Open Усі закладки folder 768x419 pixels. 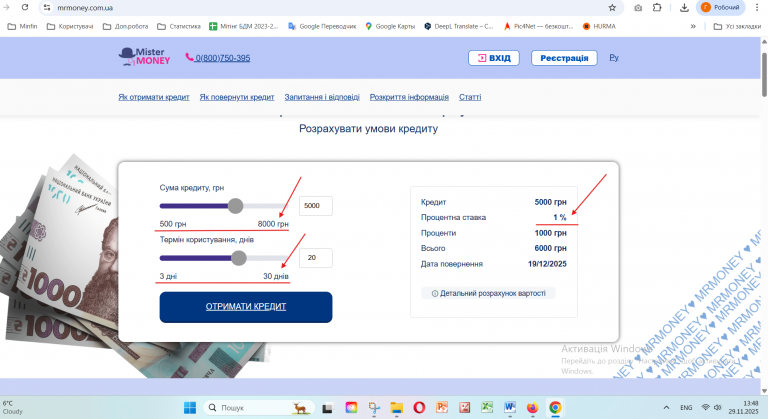click(x=737, y=26)
